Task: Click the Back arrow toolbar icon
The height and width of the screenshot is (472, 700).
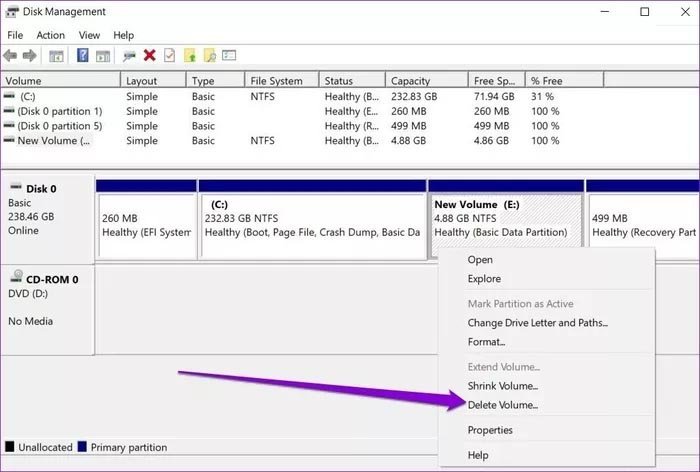Action: point(10,56)
